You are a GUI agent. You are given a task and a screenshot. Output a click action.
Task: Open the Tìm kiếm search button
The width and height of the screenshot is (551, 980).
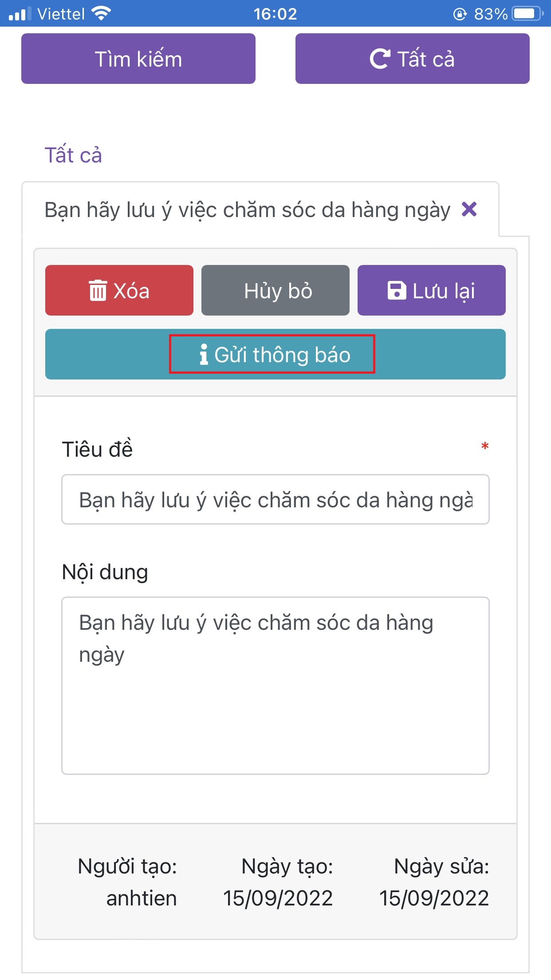[138, 59]
